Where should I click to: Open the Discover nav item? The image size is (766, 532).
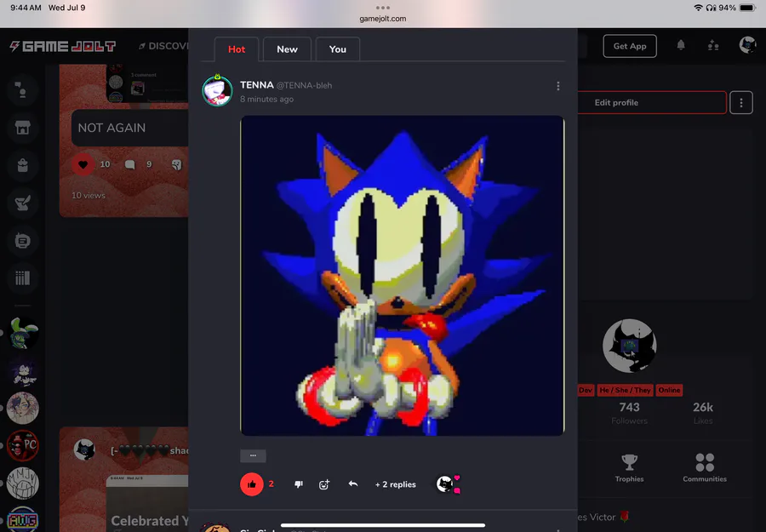click(x=163, y=46)
